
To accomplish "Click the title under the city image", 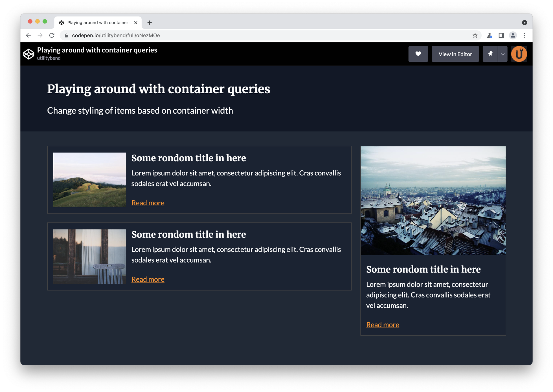I will (423, 269).
